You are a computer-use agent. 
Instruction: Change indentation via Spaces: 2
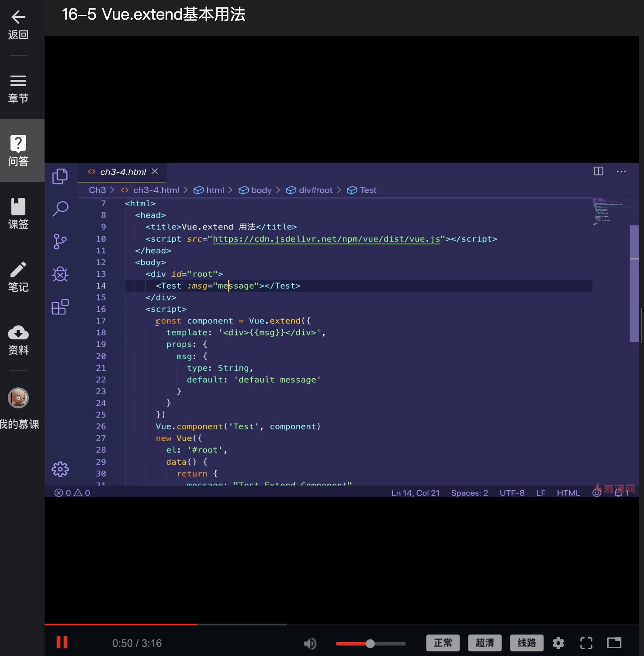point(470,493)
